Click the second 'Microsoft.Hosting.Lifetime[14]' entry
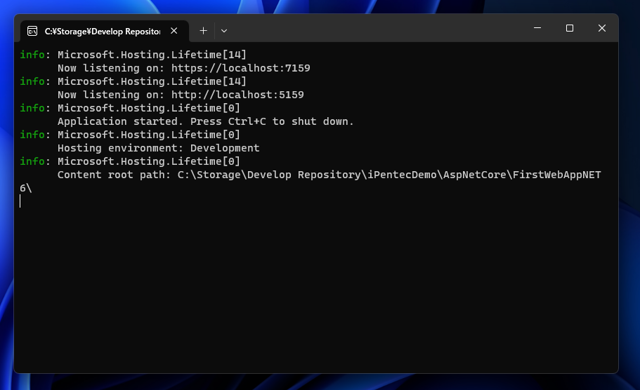This screenshot has height=390, width=640. point(152,82)
